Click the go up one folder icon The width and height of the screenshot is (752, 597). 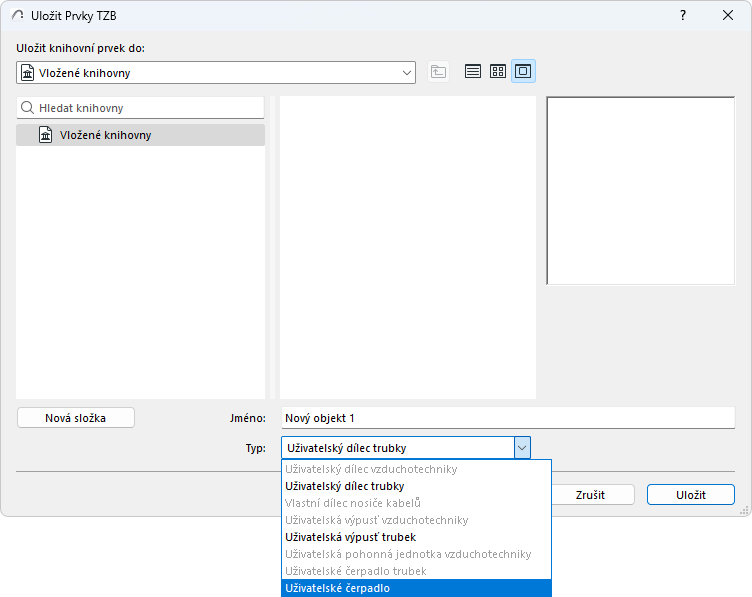[x=438, y=72]
